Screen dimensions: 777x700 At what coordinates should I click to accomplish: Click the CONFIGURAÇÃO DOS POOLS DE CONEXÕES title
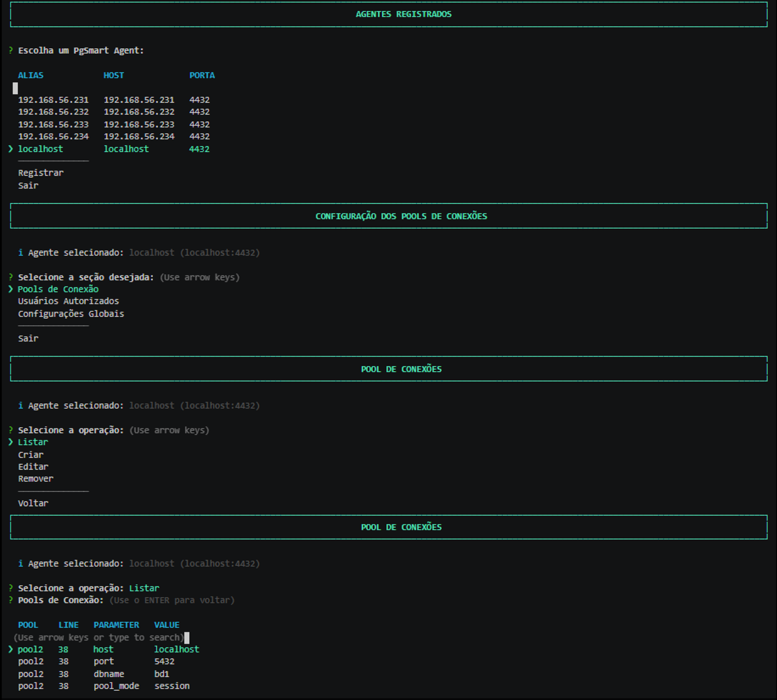(401, 216)
